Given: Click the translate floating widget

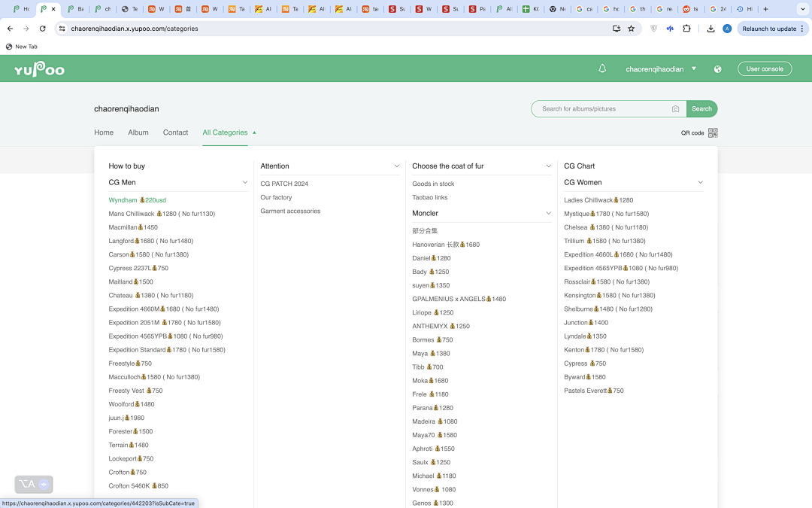Looking at the screenshot, I should pyautogui.click(x=34, y=484).
